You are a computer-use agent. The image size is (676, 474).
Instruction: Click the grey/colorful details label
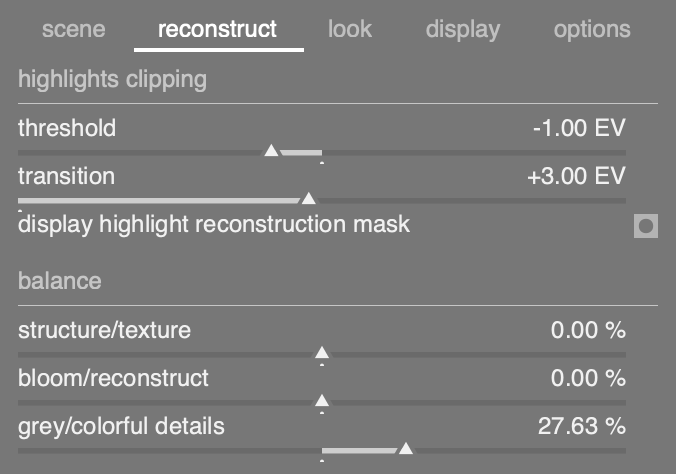[121, 426]
